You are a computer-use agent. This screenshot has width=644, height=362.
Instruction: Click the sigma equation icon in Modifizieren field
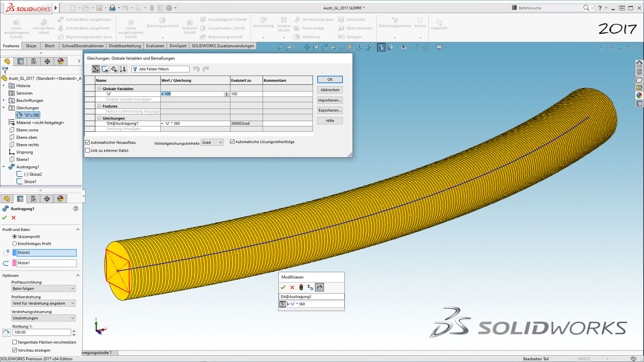click(x=283, y=304)
